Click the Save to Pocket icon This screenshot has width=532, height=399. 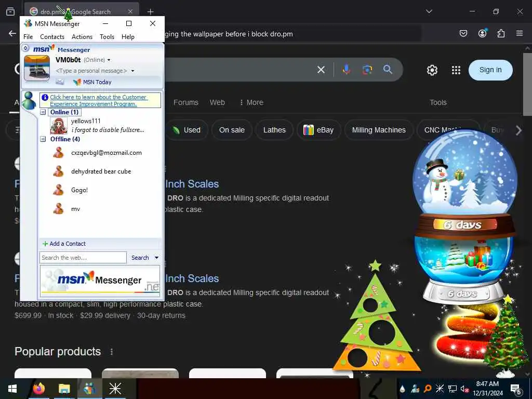(x=463, y=33)
